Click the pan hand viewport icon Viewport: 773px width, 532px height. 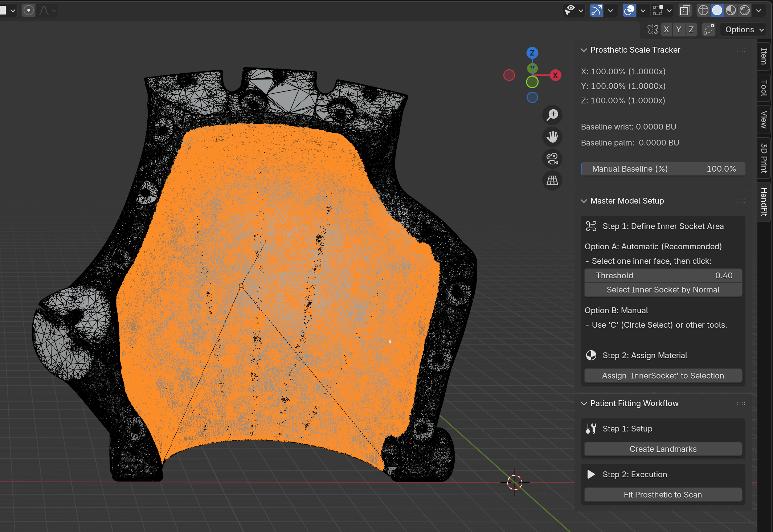(x=552, y=137)
